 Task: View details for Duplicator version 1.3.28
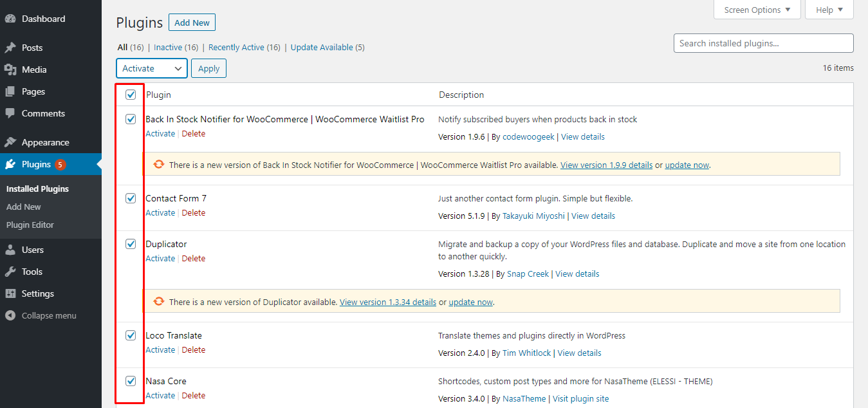pos(577,274)
